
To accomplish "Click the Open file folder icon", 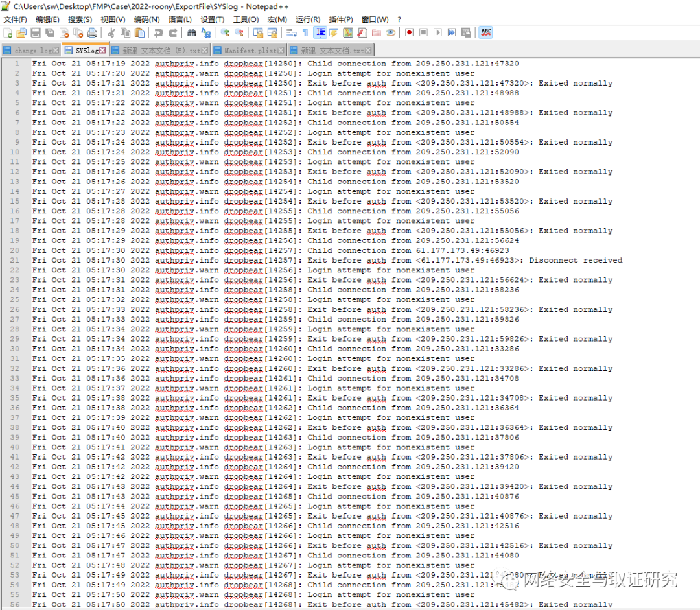I will coord(21,32).
